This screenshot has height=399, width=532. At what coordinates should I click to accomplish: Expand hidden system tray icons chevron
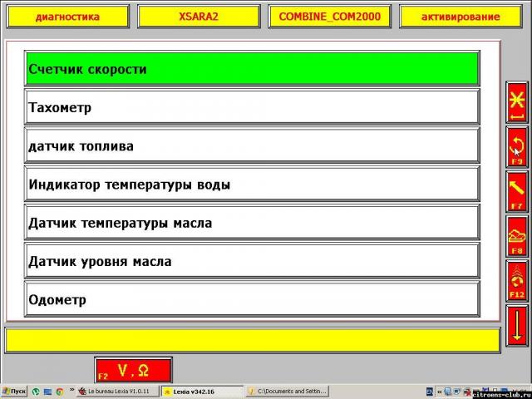click(440, 392)
